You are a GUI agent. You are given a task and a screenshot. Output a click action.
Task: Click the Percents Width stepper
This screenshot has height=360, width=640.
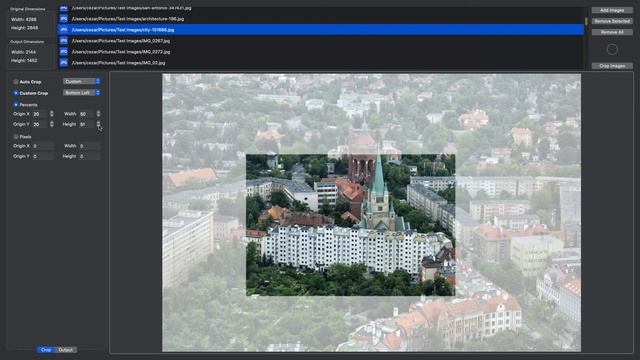tap(98, 114)
